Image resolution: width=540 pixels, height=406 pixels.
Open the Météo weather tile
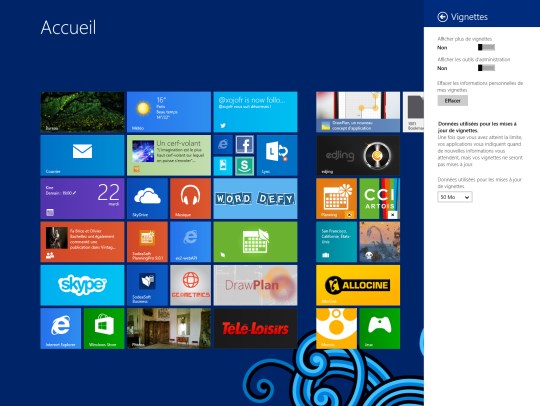[169, 112]
